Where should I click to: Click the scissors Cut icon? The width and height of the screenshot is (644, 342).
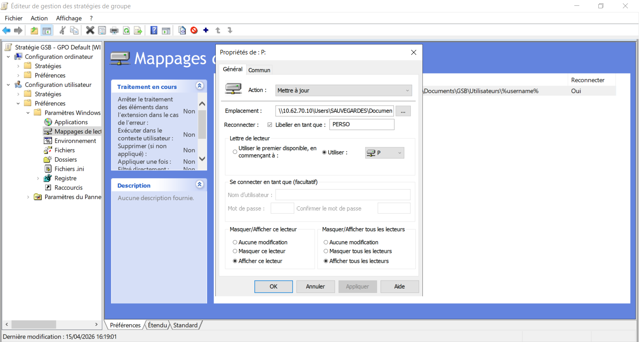pos(62,30)
